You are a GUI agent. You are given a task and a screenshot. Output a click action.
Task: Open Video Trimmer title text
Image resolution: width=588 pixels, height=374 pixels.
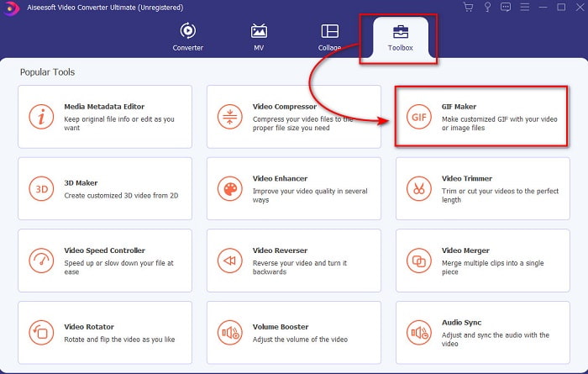pos(467,178)
